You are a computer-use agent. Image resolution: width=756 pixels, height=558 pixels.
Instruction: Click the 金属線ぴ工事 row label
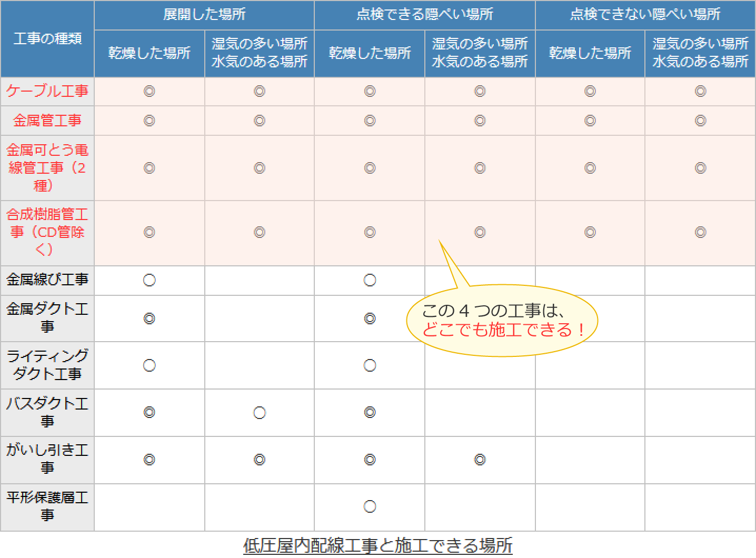(x=47, y=280)
